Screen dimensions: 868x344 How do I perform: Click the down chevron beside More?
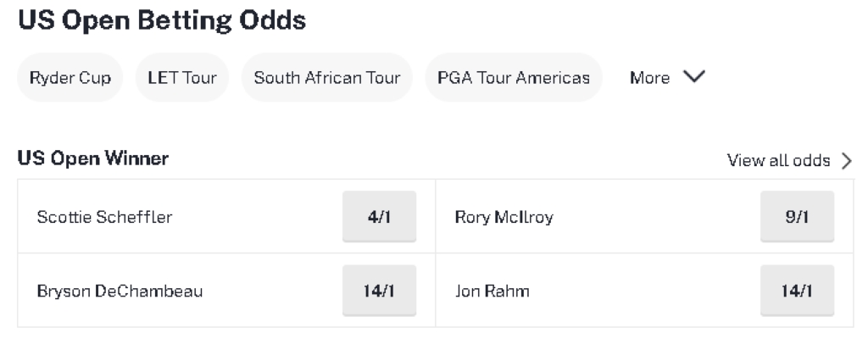point(693,77)
